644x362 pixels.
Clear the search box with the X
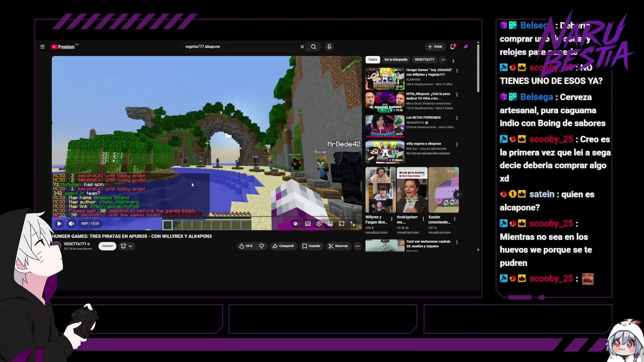[x=302, y=47]
